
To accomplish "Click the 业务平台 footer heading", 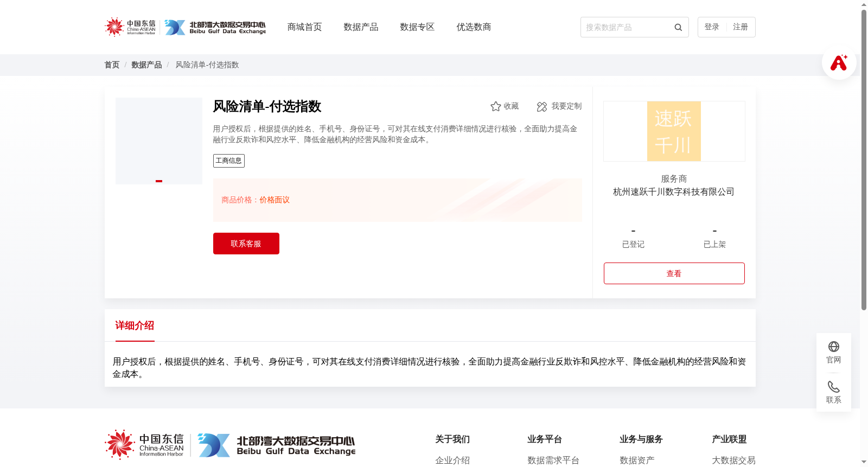I will pyautogui.click(x=545, y=439).
